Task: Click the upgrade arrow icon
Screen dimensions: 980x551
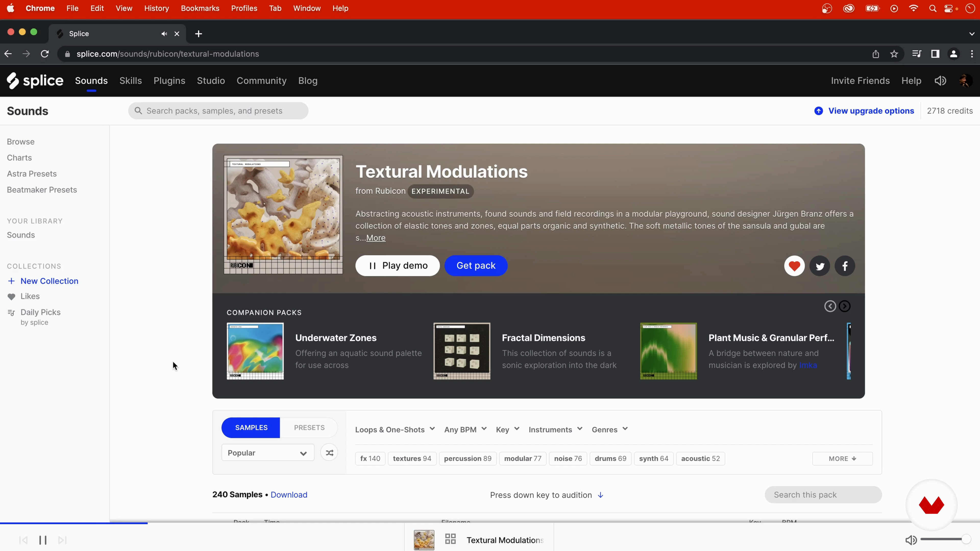Action: tap(819, 111)
